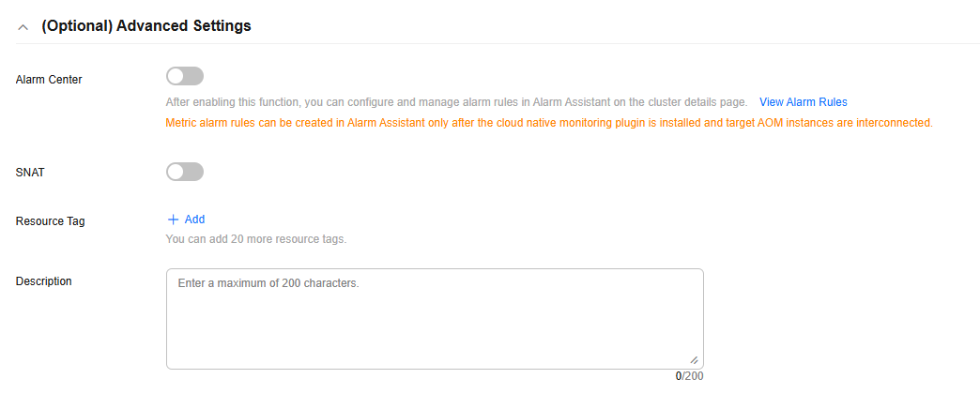Click the Description box resize grip icon
The width and height of the screenshot is (980, 394).
[694, 360]
